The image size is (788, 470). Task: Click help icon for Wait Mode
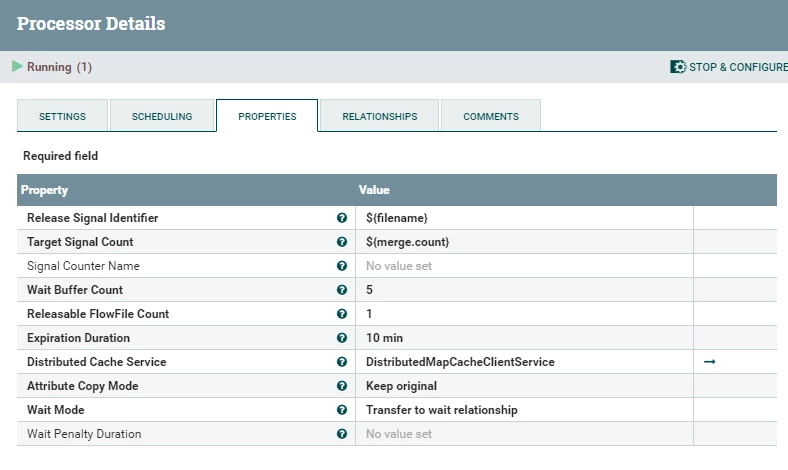[x=342, y=410]
